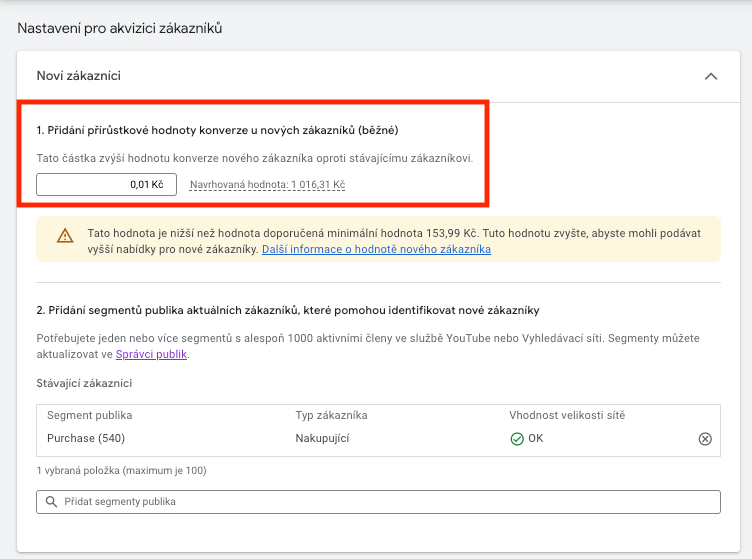Image resolution: width=752 pixels, height=559 pixels.
Task: Select the Purchase (540) segment row
Action: tap(86, 438)
